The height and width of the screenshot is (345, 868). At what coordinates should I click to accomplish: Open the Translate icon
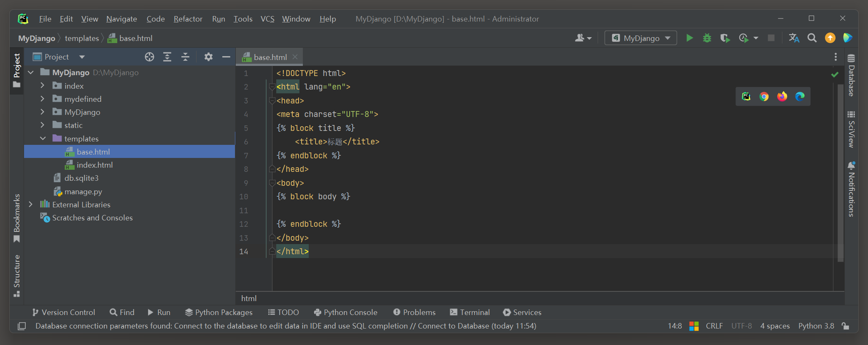794,38
